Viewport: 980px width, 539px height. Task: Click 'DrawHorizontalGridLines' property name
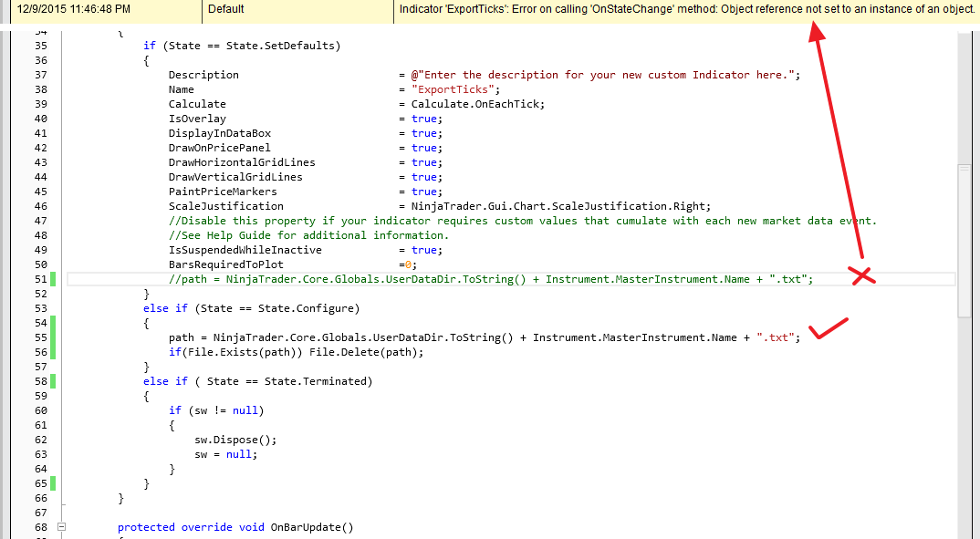click(x=242, y=162)
